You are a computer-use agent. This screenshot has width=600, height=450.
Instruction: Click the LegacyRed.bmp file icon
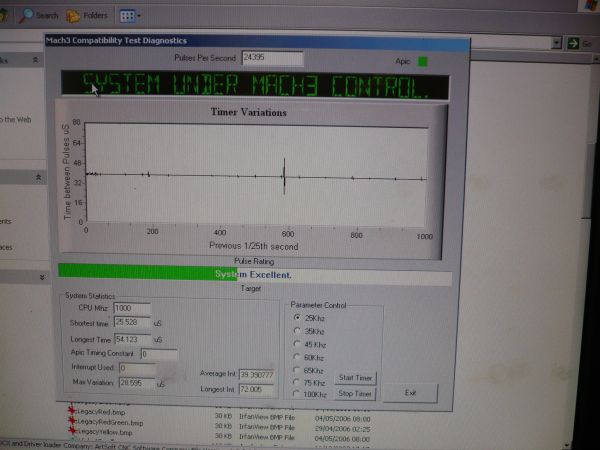pyautogui.click(x=72, y=411)
